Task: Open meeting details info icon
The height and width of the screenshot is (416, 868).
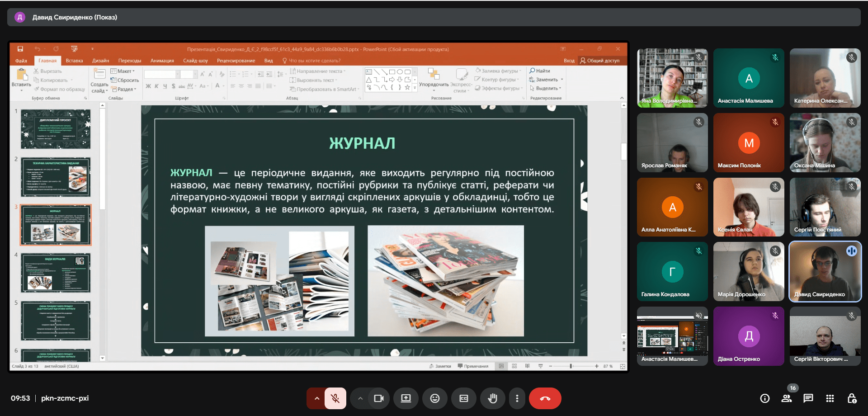Action: [x=764, y=398]
